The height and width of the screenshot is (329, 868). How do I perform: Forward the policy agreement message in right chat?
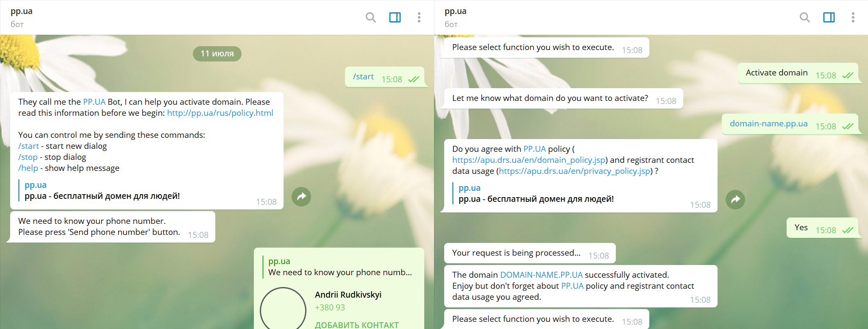(735, 200)
